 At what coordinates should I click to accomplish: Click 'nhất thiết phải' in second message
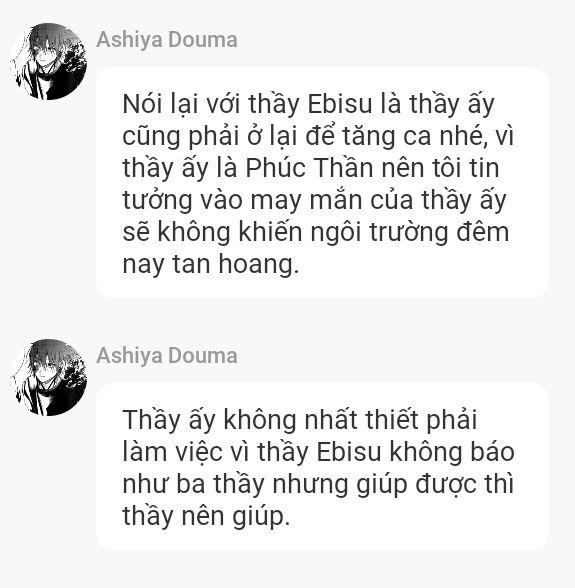coord(390,420)
